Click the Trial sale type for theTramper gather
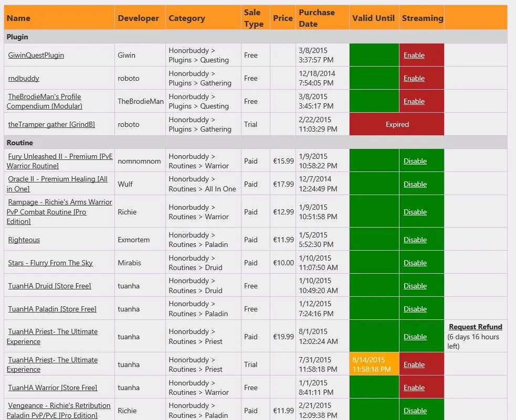This screenshot has width=516, height=420. (x=250, y=124)
